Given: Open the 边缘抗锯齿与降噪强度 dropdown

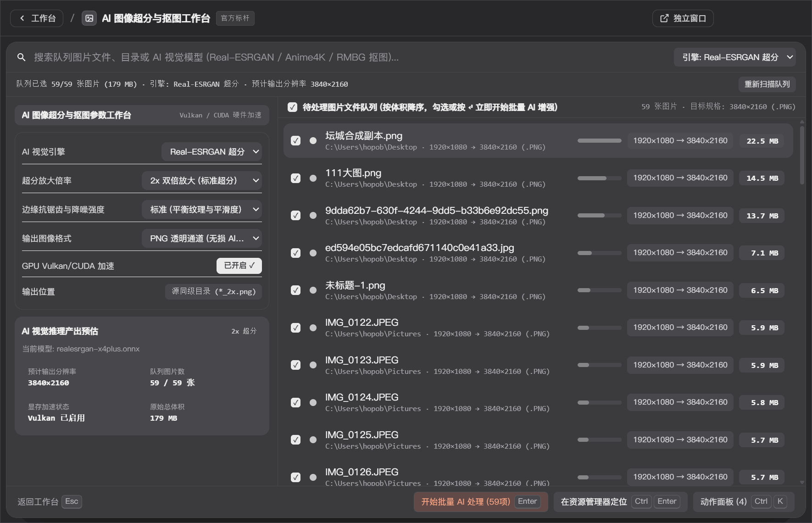Looking at the screenshot, I should 202,210.
